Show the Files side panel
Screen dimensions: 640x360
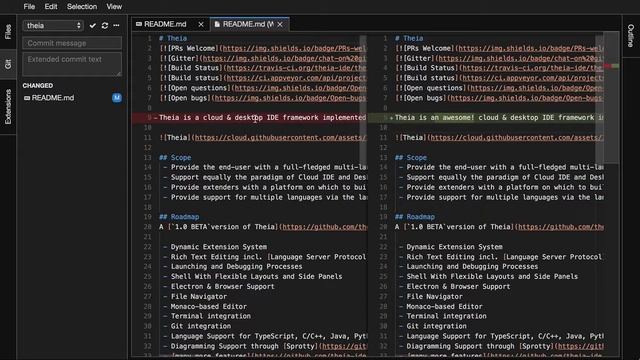tap(8, 32)
